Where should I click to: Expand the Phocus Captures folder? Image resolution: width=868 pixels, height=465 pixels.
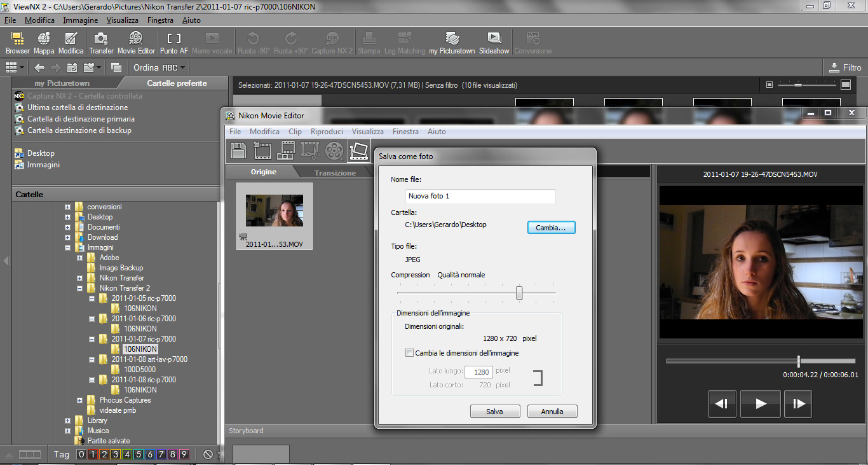80,400
